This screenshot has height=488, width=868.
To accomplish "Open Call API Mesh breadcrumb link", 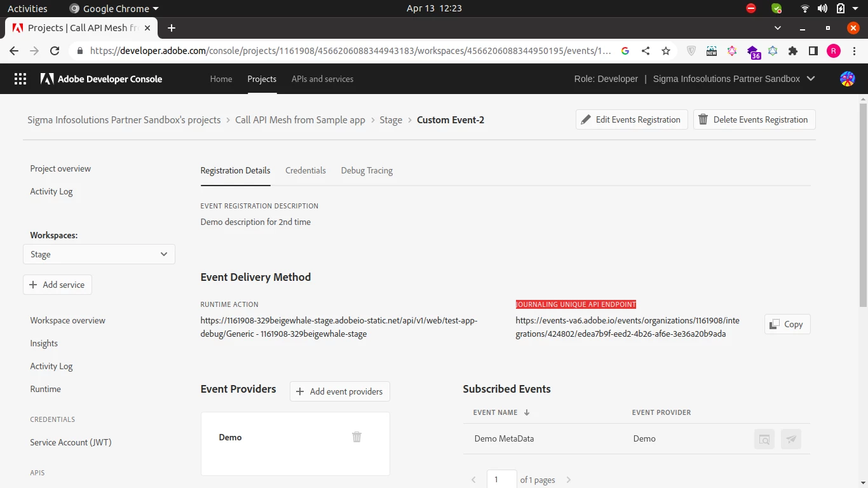I will click(x=300, y=119).
